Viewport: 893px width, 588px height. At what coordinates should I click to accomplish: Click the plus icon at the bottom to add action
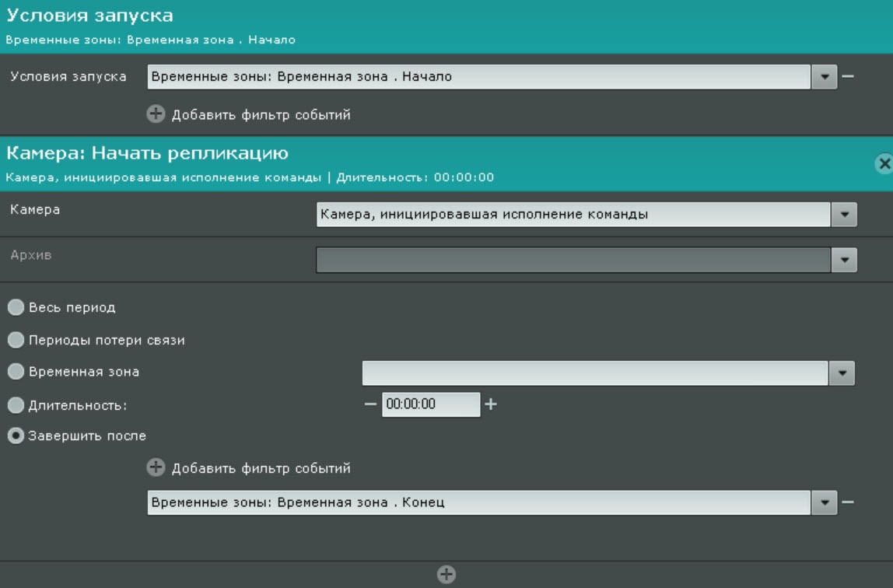446,575
